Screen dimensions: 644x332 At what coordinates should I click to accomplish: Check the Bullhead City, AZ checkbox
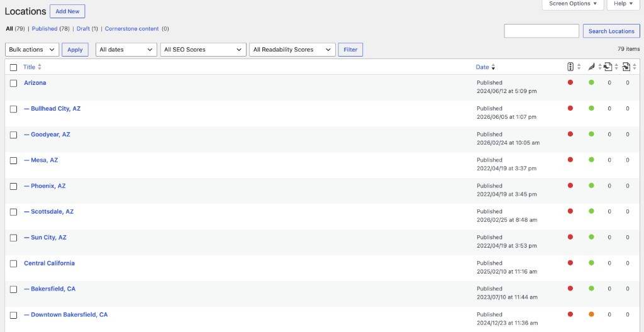coord(14,109)
